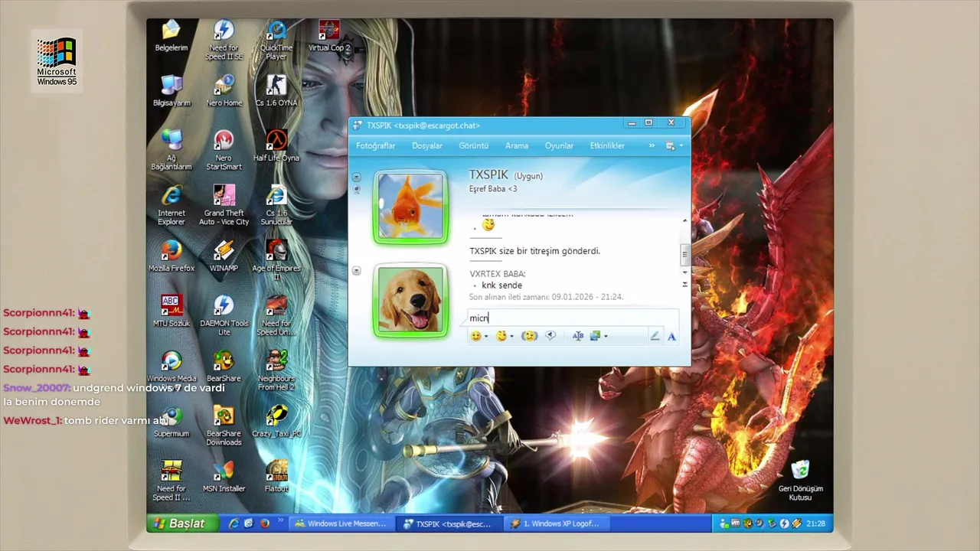
Task: Expand the winks list dropdown arrow
Action: (x=511, y=337)
